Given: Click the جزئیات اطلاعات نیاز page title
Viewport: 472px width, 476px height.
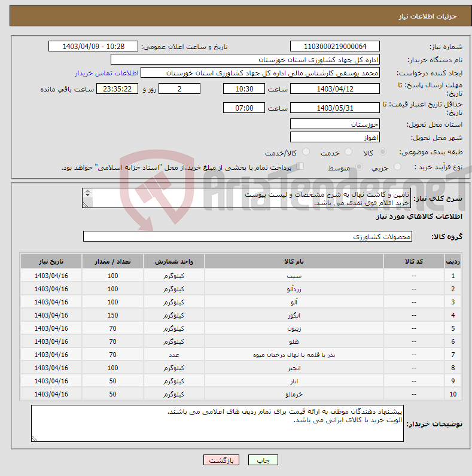Looking at the screenshot, I should pyautogui.click(x=427, y=16).
